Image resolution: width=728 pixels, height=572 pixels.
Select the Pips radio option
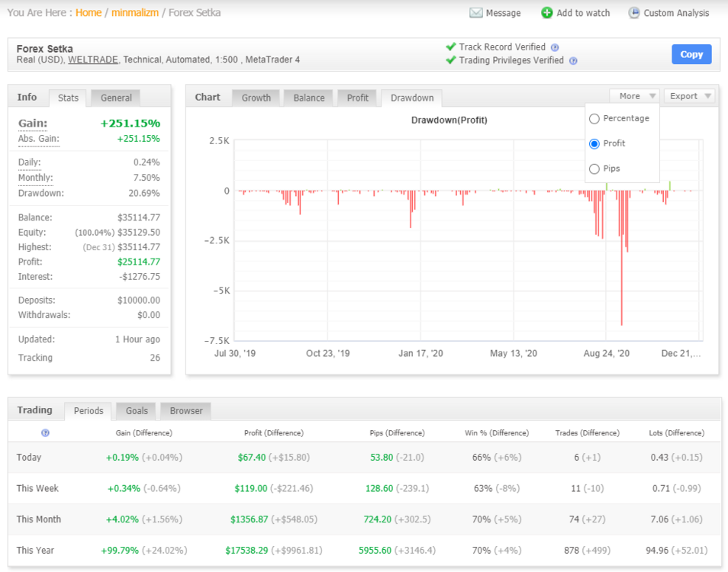coord(594,169)
